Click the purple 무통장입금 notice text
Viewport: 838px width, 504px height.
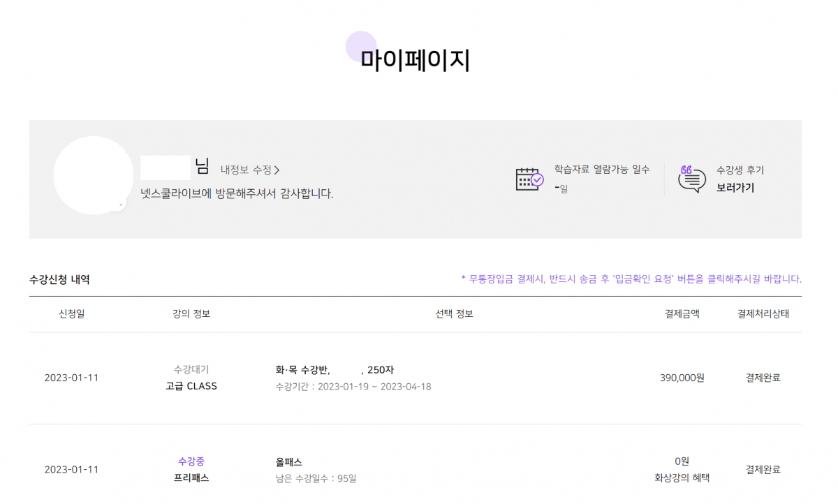[x=631, y=279]
